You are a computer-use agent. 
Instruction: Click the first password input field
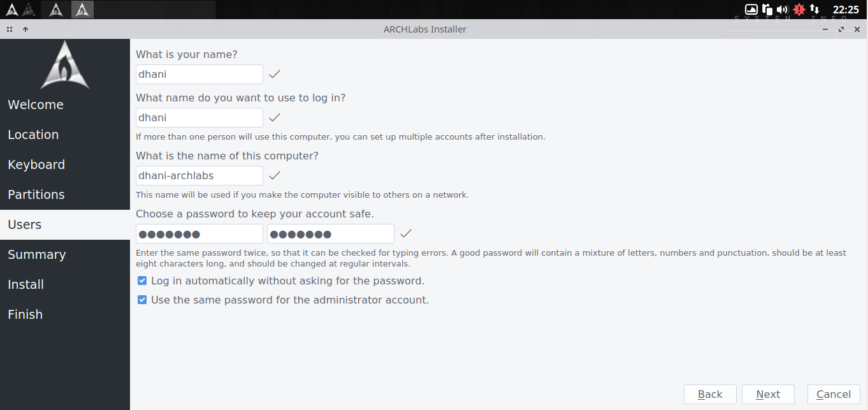click(x=199, y=233)
